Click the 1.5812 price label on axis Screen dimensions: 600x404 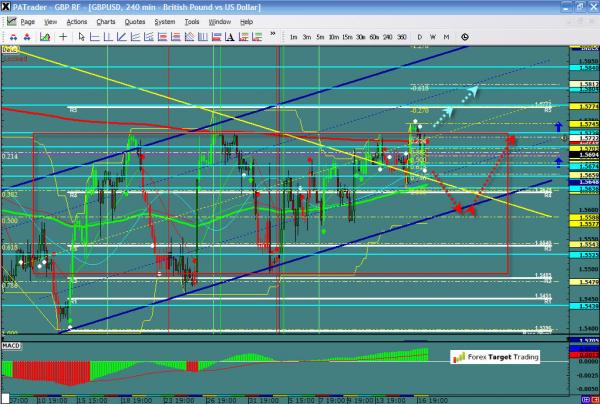coord(584,84)
